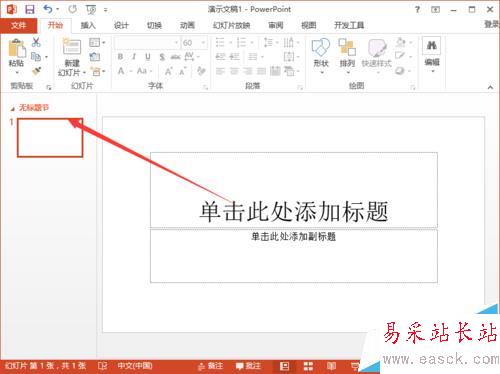This screenshot has width=500, height=374.
Task: Start slideshow from beginning icon in title bar
Action: coord(91,10)
